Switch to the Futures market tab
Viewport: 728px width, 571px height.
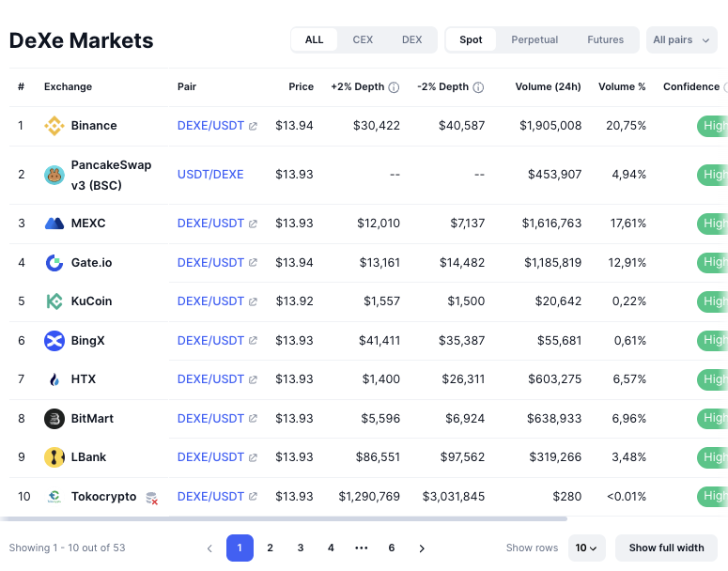point(606,40)
